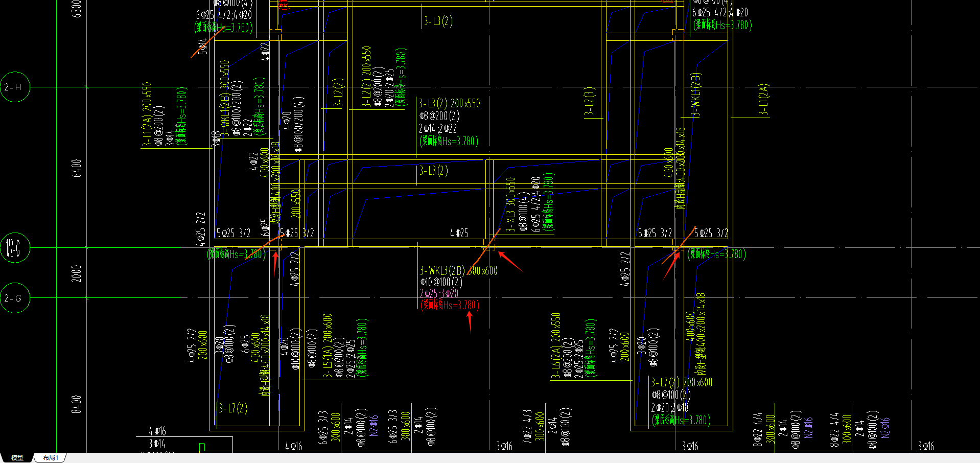Switch to the 模型 tab
Viewport: 980px width, 463px height.
(17, 458)
